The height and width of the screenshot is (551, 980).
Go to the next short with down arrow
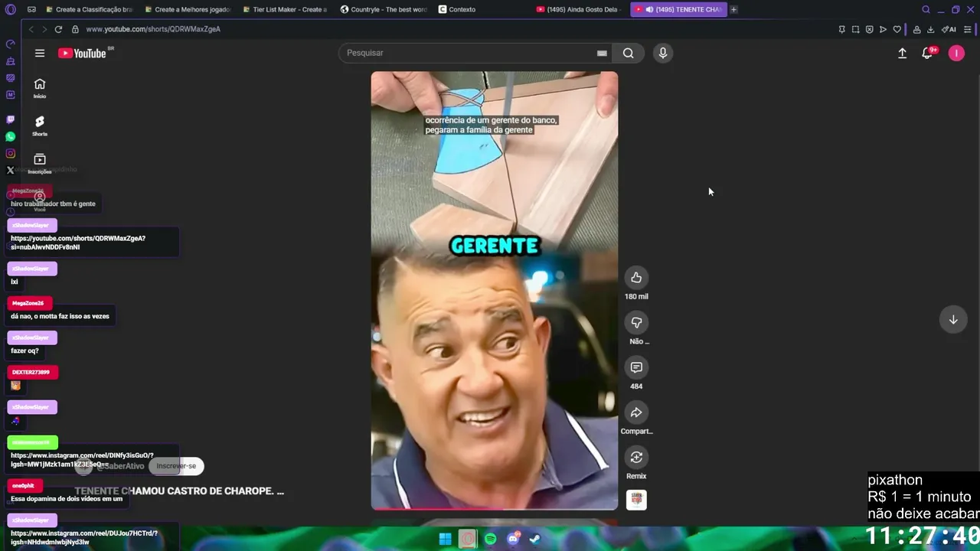click(953, 320)
